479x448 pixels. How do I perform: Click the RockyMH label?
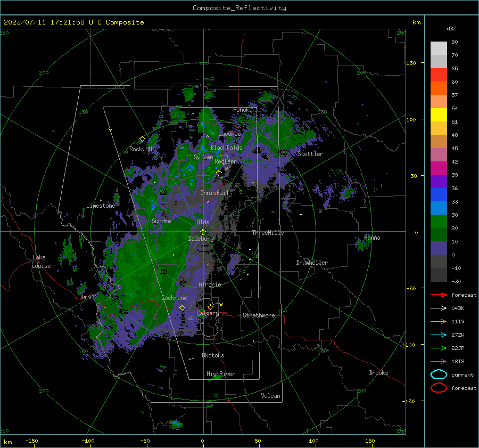(x=141, y=149)
